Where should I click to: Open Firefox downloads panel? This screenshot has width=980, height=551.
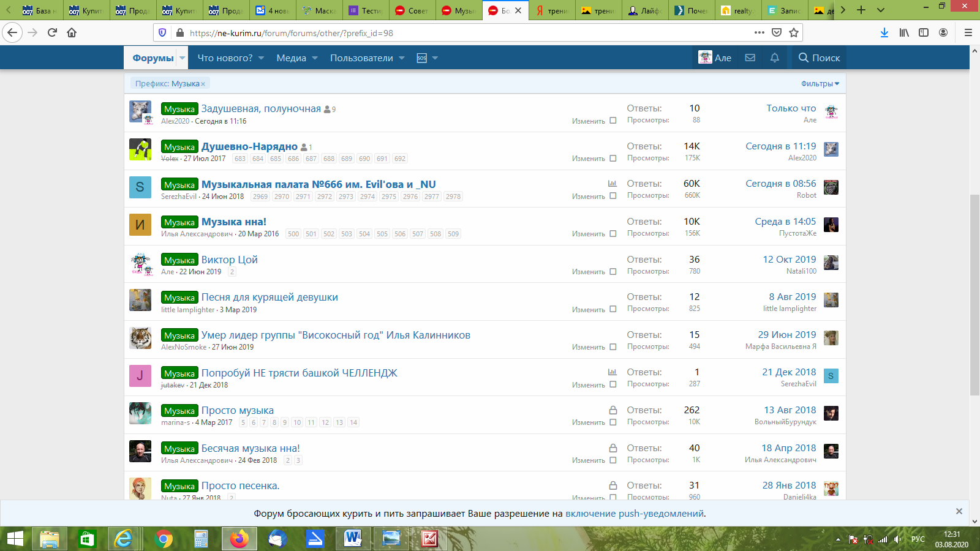point(884,32)
